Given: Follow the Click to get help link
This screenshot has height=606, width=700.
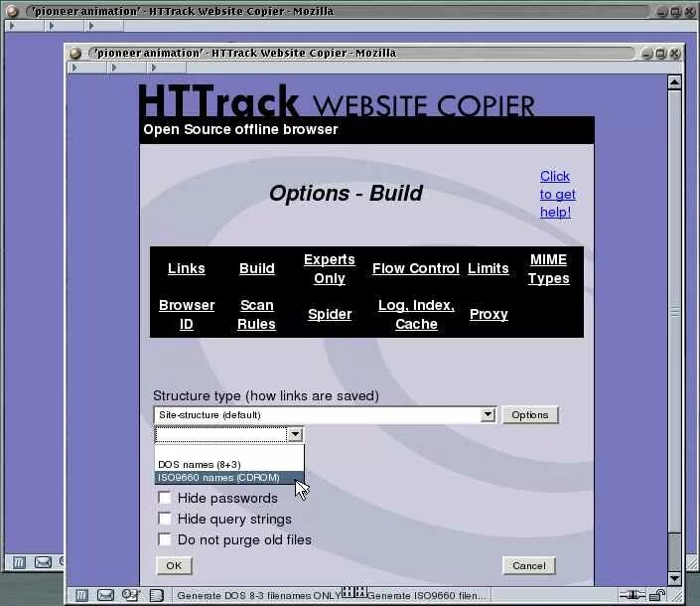Looking at the screenshot, I should (557, 195).
